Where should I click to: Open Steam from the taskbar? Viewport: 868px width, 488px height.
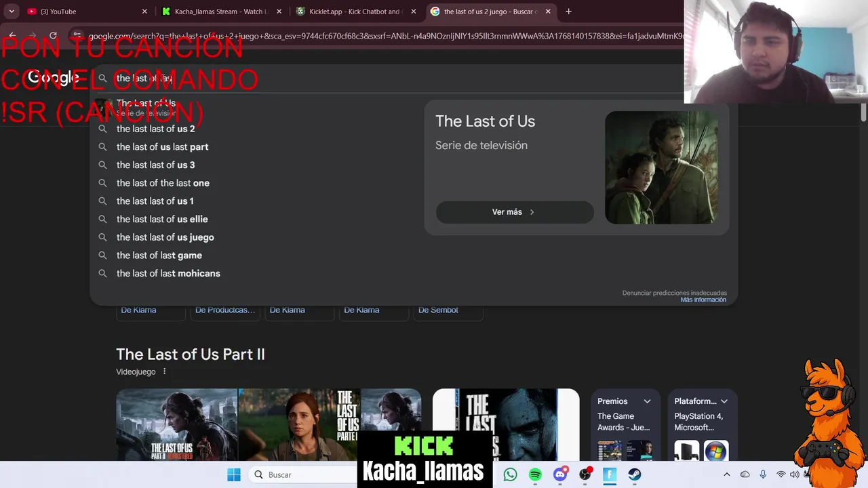pos(635,474)
